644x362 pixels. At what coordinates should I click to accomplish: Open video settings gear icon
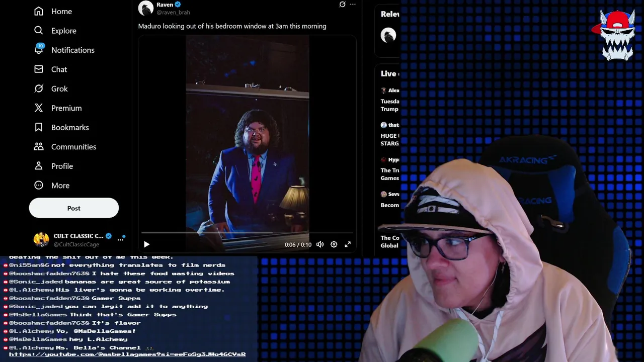[334, 244]
